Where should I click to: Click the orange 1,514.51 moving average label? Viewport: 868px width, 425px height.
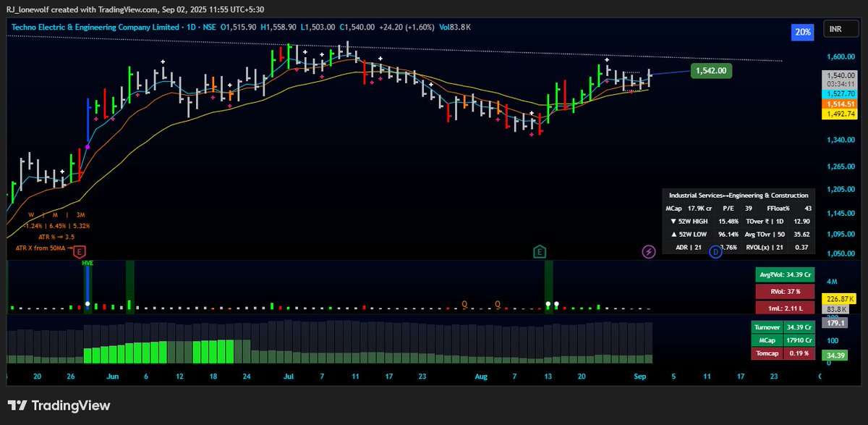[841, 104]
